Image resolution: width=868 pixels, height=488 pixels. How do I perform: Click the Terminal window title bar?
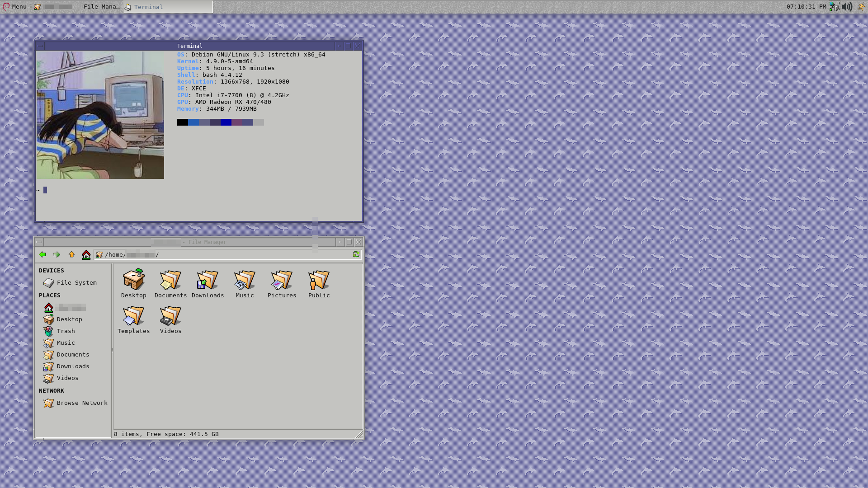tap(190, 46)
